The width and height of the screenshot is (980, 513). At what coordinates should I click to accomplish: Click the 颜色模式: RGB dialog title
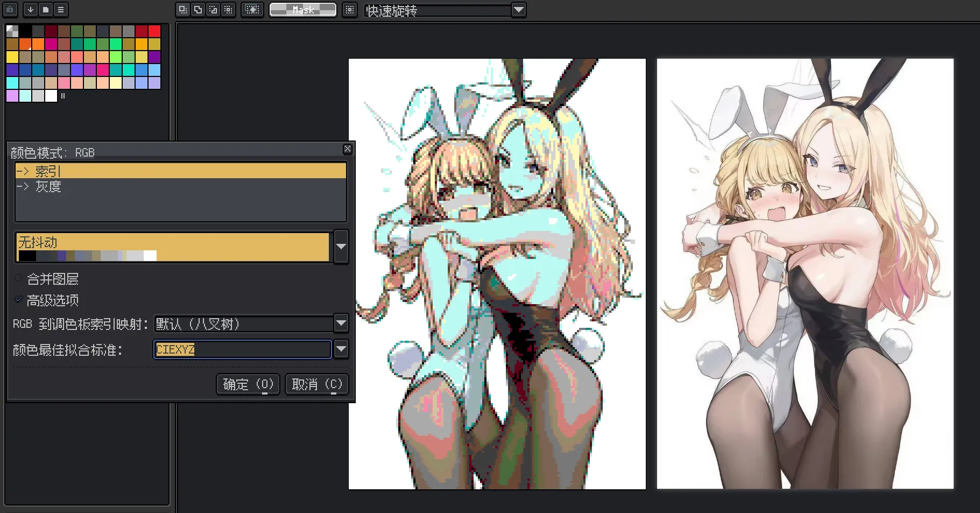coord(53,153)
